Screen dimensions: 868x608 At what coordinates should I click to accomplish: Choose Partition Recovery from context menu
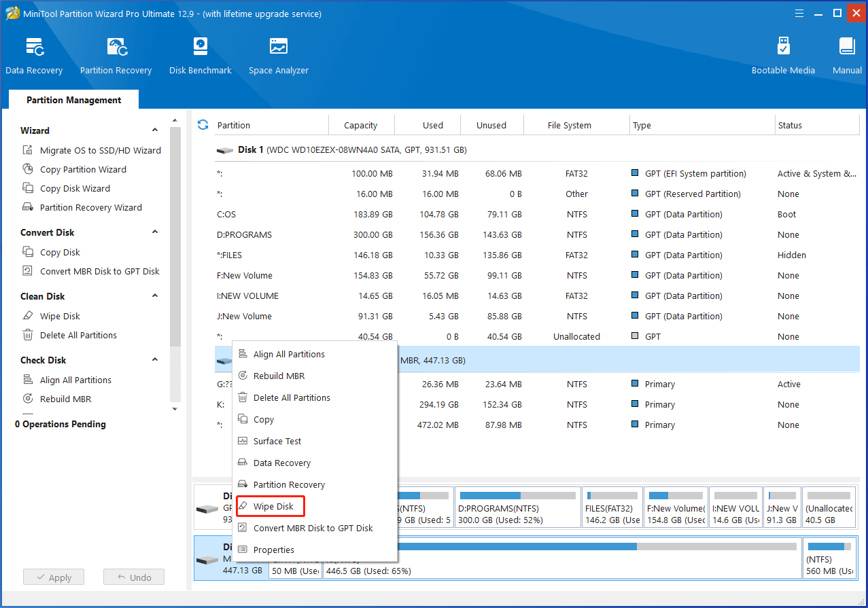click(315, 484)
